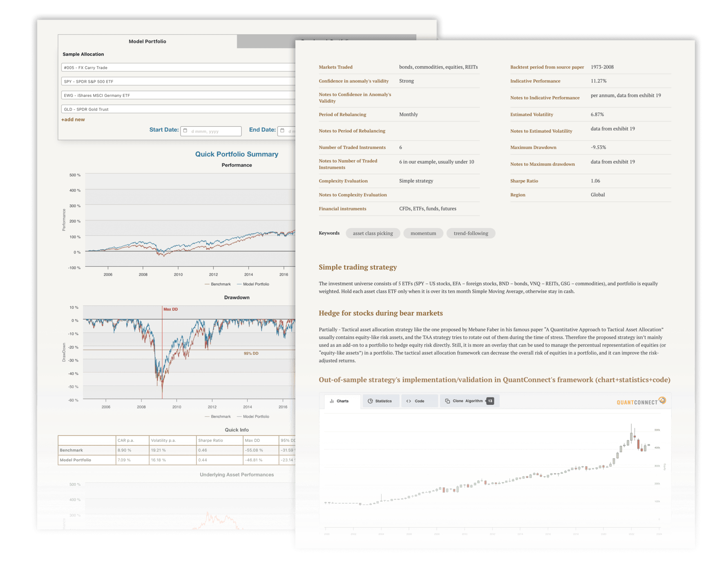728x585 pixels.
Task: Click the End Date calendar icon
Action: (282, 131)
